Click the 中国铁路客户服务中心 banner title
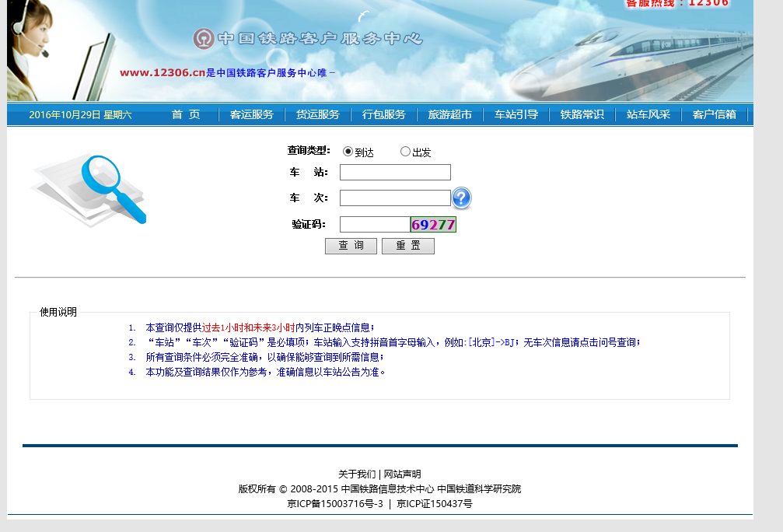 tap(320, 38)
